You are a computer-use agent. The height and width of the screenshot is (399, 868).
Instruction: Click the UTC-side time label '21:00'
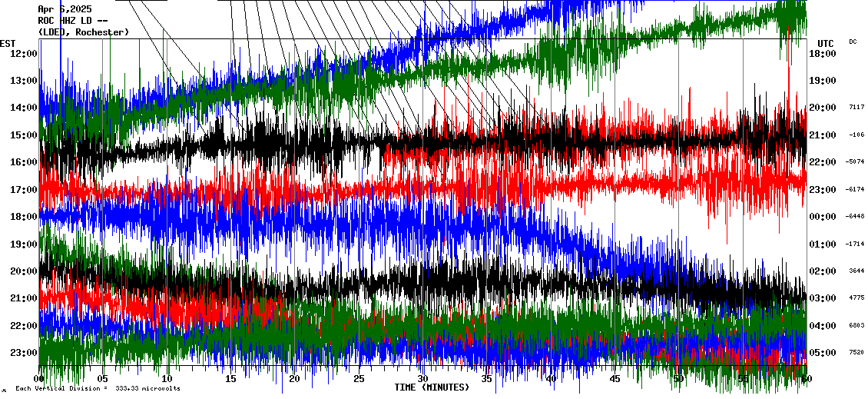point(823,135)
